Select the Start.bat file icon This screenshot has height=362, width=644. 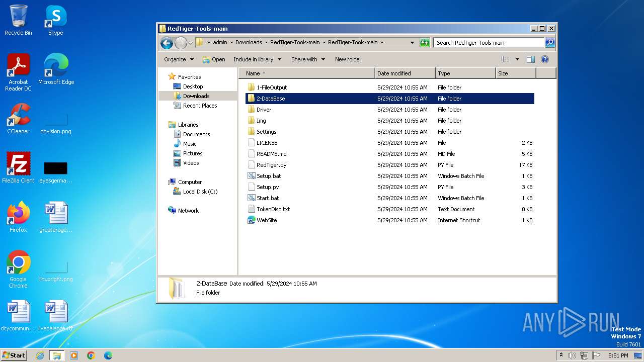(x=252, y=198)
